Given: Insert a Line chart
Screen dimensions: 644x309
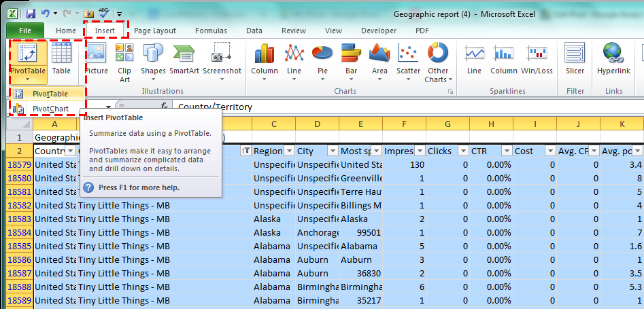Looking at the screenshot, I should pos(294,62).
